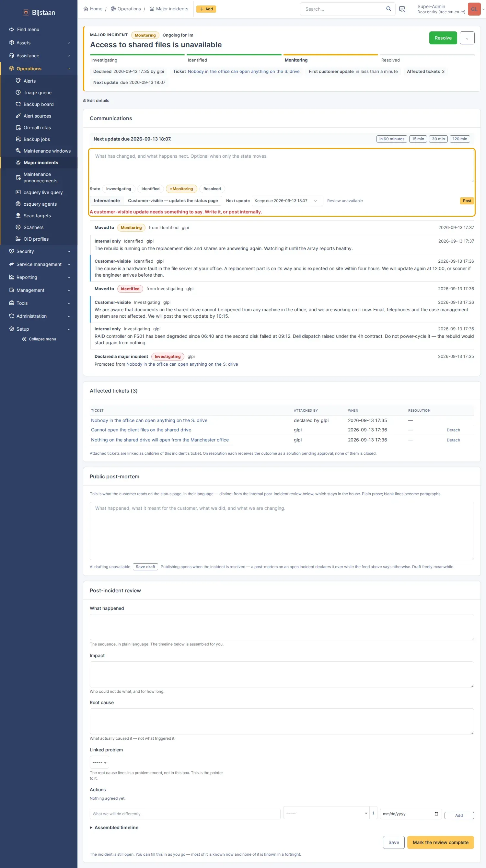Open the Alerts sidebar icon
This screenshot has height=868, width=486.
pyautogui.click(x=18, y=81)
